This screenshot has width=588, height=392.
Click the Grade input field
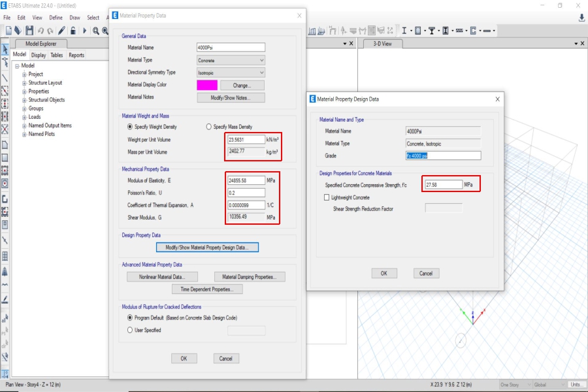coord(443,155)
